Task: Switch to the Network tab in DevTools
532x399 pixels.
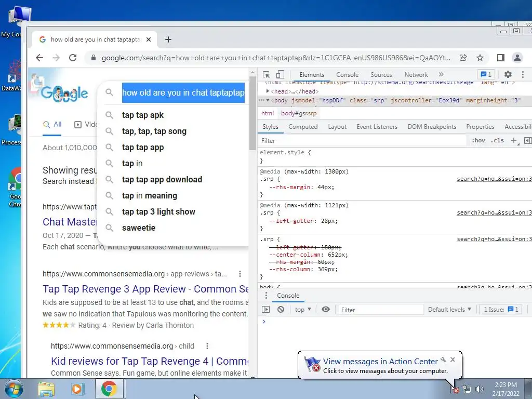Action: [x=416, y=75]
